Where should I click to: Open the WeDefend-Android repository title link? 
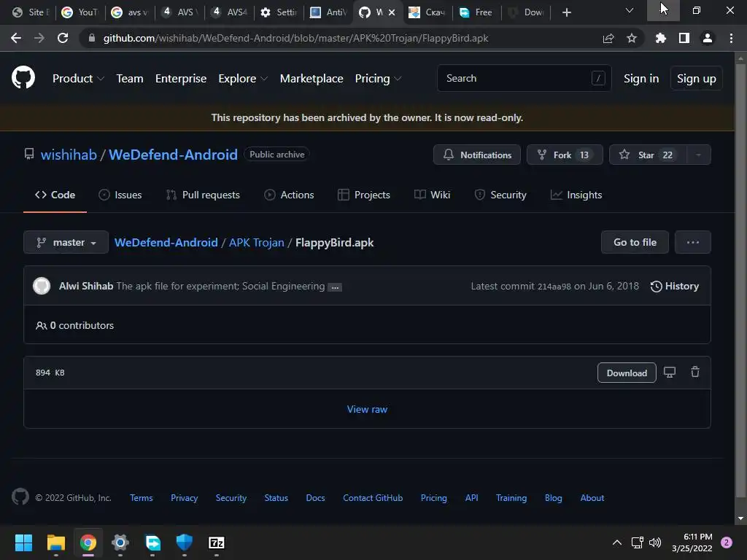(x=173, y=155)
